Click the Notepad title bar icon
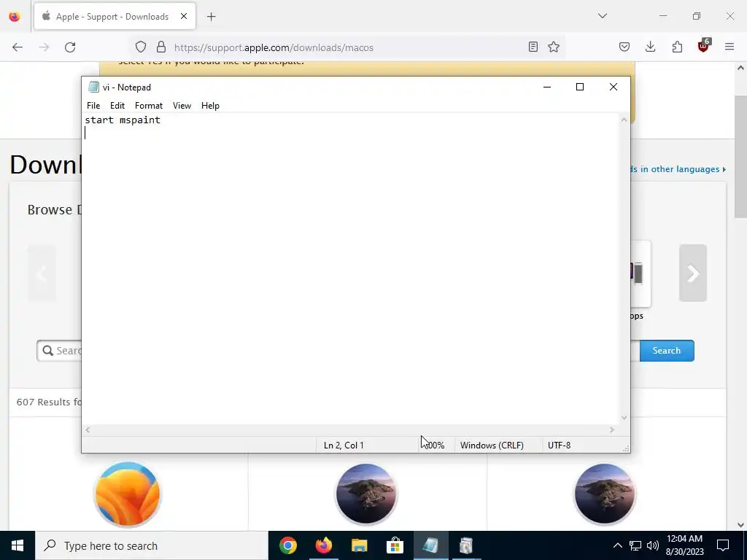Image resolution: width=747 pixels, height=560 pixels. 94,87
